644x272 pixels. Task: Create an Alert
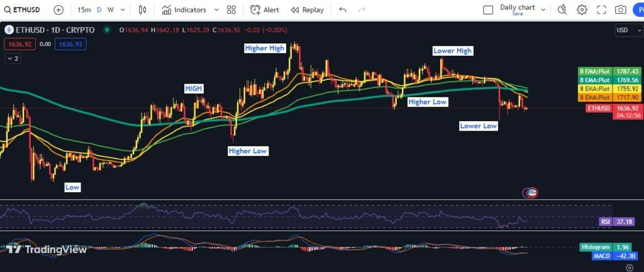click(x=265, y=10)
